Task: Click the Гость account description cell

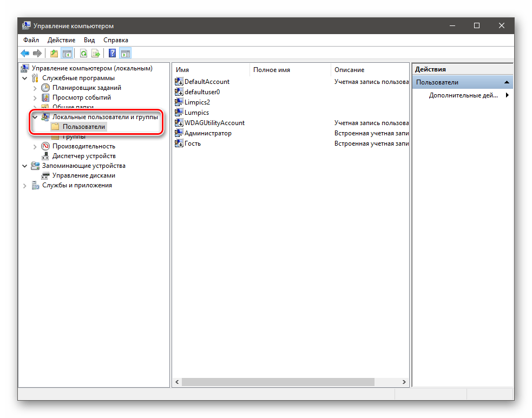Action: [x=371, y=143]
